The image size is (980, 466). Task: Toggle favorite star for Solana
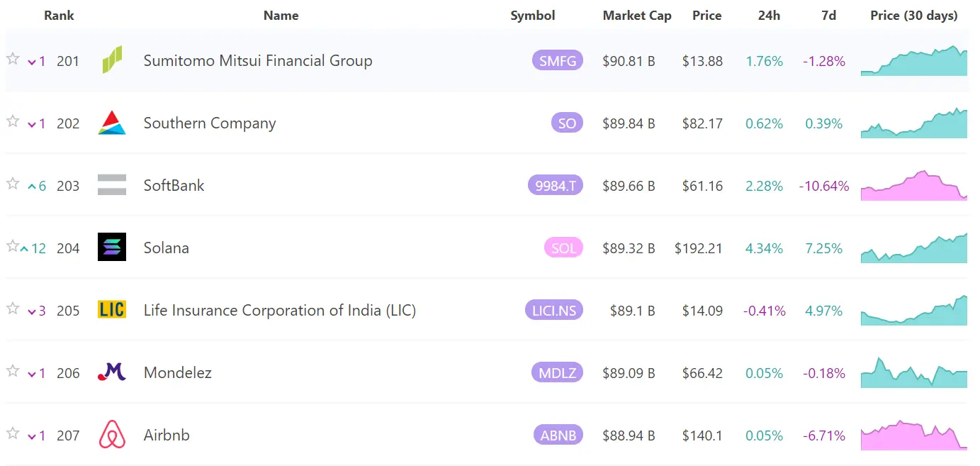pos(13,246)
